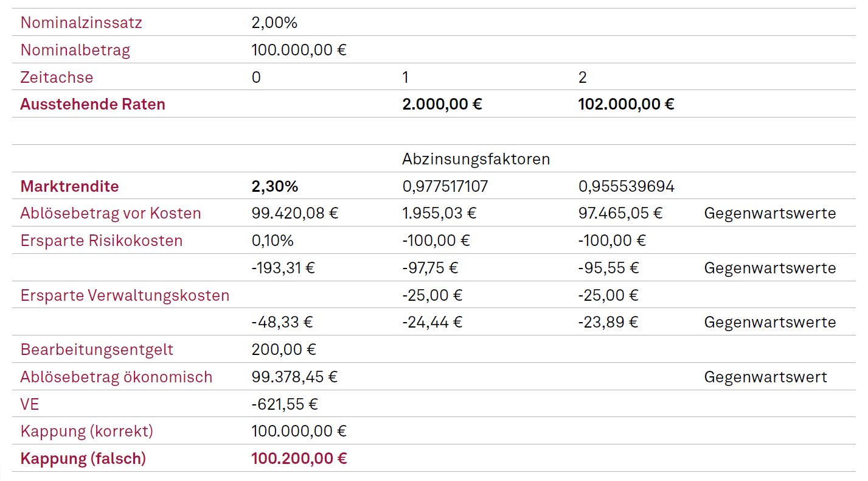Select the Ablösebetrag vor Kosten 99.420,08 € cell

(x=294, y=214)
